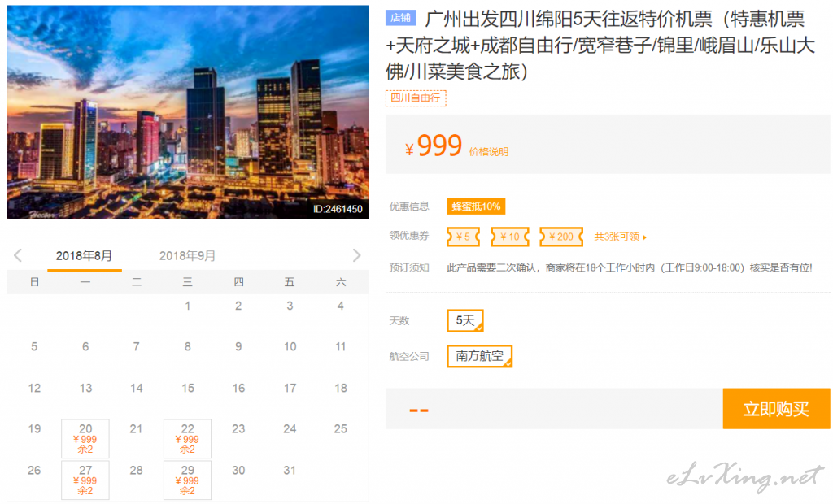Screen dimensions: 833x504
Task: Click ID:2461450 label on photo
Action: [x=338, y=209]
